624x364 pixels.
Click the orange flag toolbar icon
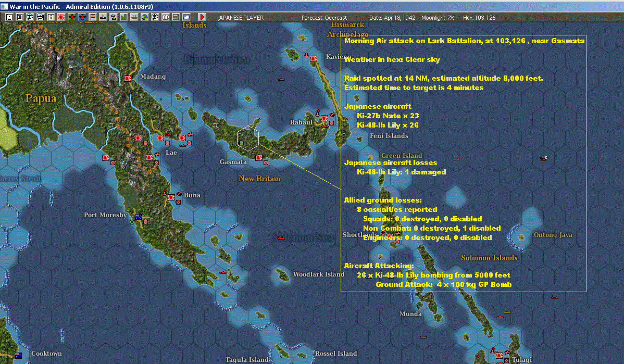pyautogui.click(x=92, y=17)
